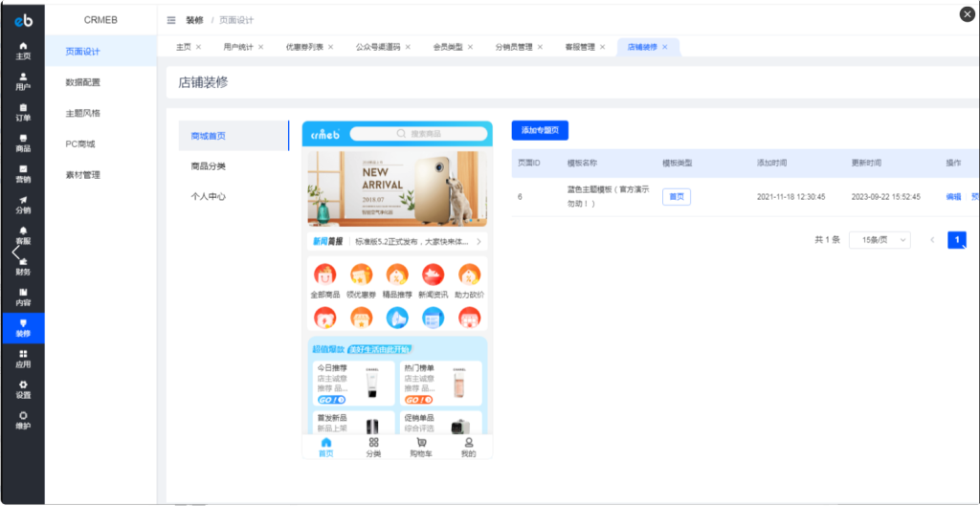Switch to the 会员类型 tab
Screen dimensions: 980x506
(x=448, y=47)
